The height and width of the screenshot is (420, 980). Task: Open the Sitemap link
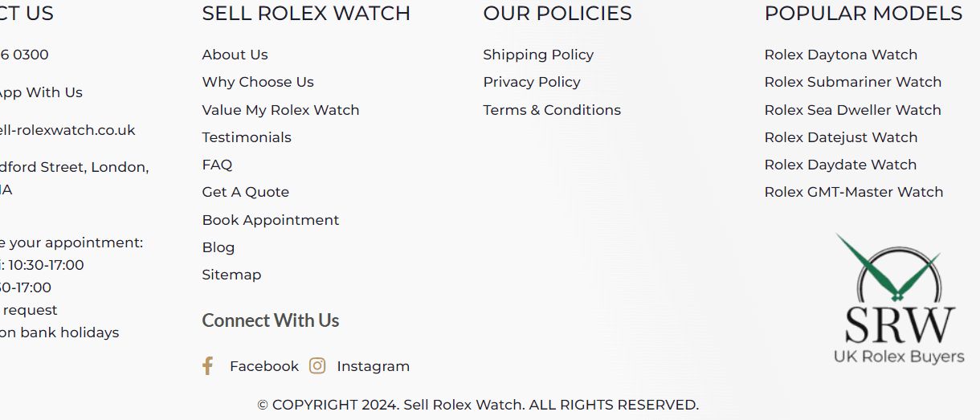point(231,275)
